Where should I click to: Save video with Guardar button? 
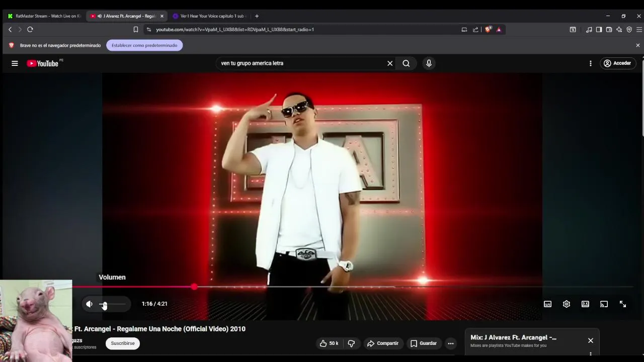pos(423,343)
